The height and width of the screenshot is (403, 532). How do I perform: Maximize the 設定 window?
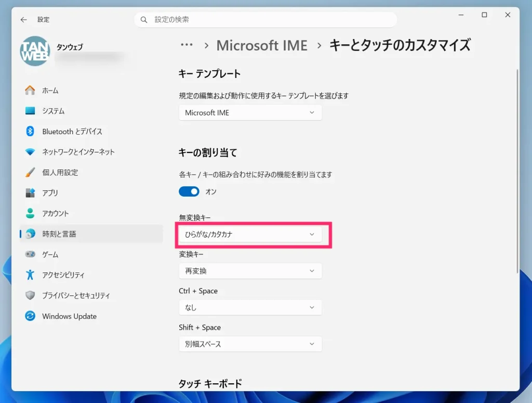tap(484, 15)
